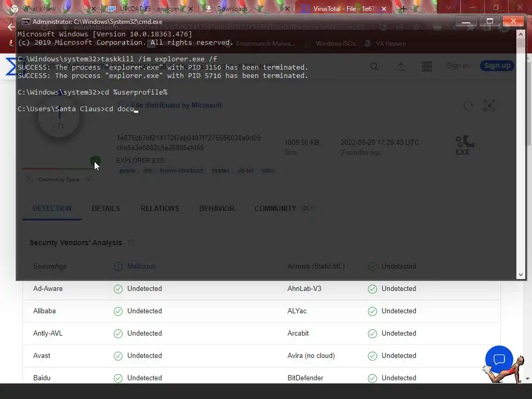The height and width of the screenshot is (399, 532).
Task: Click the reanalyze file refresh icon
Action: [x=468, y=105]
